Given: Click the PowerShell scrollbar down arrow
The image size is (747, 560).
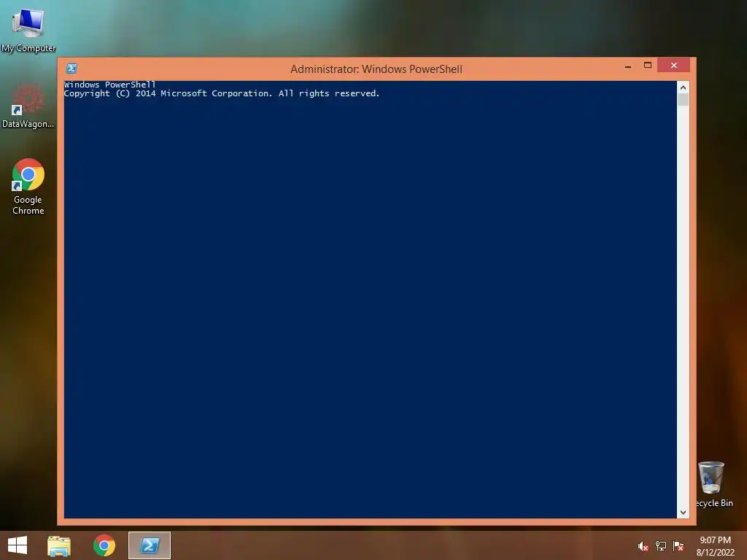Looking at the screenshot, I should pos(683,513).
